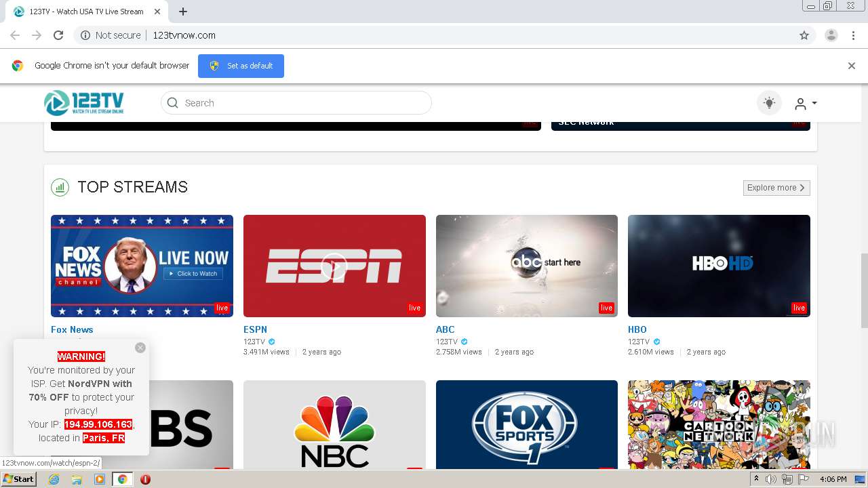Open the Fox Sports 1 thumbnail

point(527,424)
